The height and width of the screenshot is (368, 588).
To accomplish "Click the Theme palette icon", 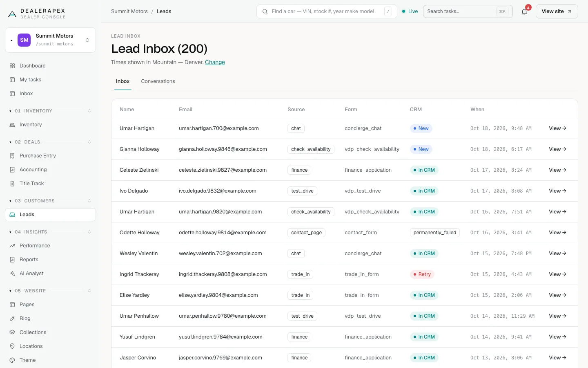I will point(12,360).
